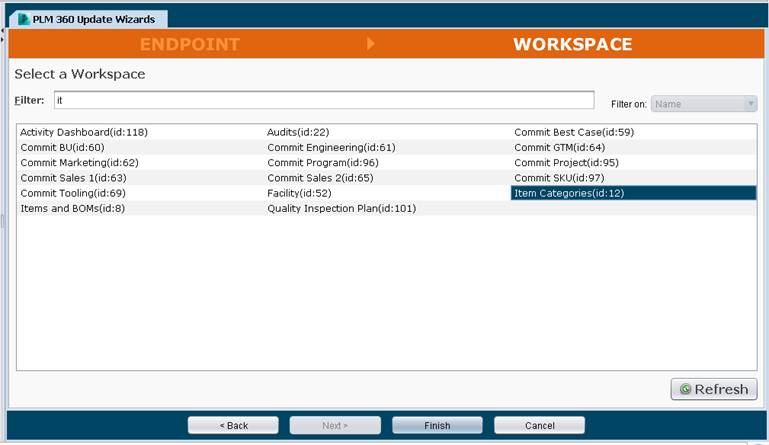Switch to the WORKSPACE wizard step
The height and width of the screenshot is (445, 769).
(572, 44)
